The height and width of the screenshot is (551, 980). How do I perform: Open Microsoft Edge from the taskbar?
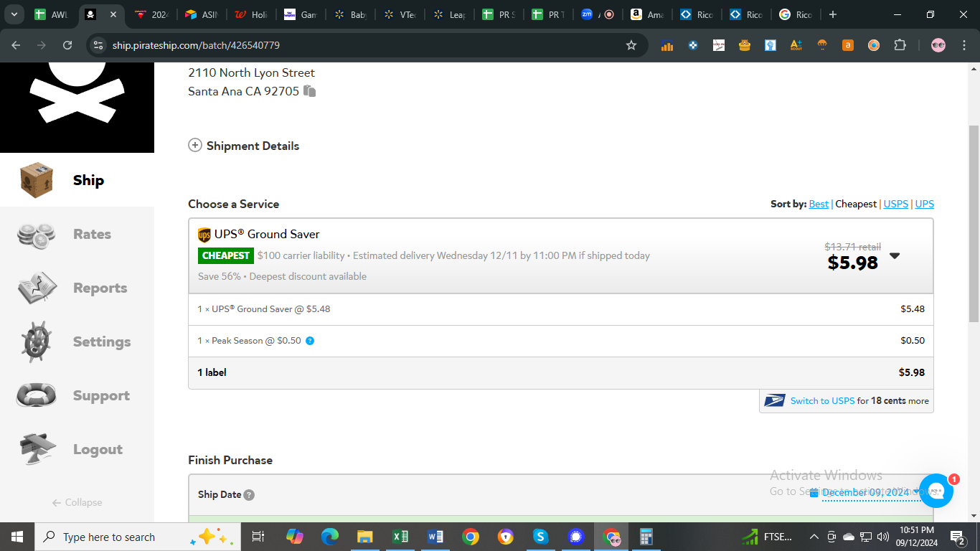coord(330,537)
